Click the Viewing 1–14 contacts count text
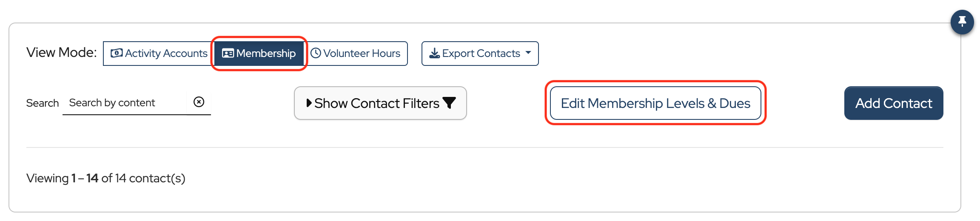980x221 pixels. (106, 178)
